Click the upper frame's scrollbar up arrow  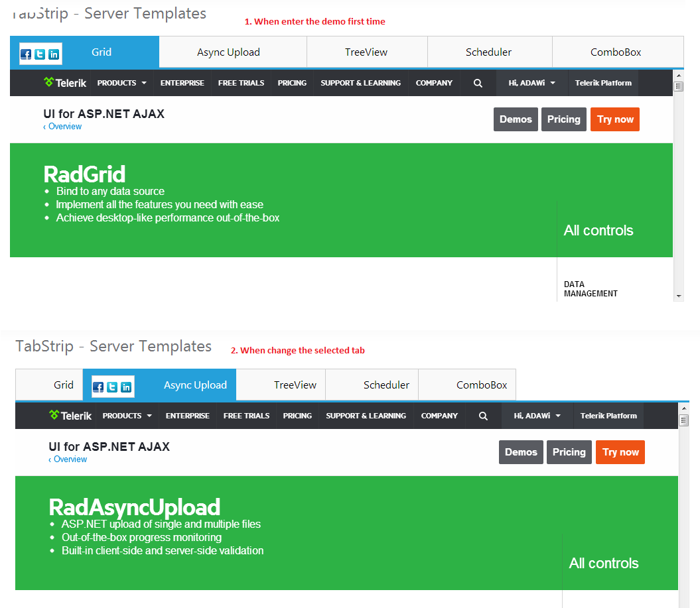pyautogui.click(x=679, y=76)
